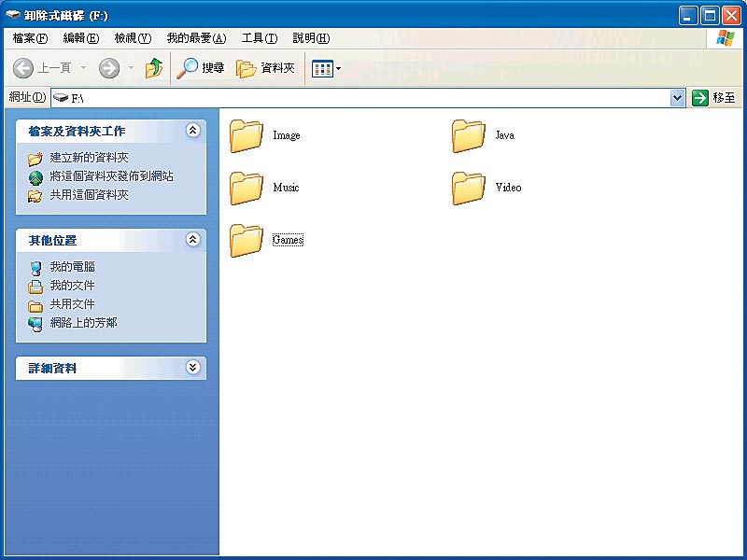Toggle the Folders pane icon

point(246,68)
